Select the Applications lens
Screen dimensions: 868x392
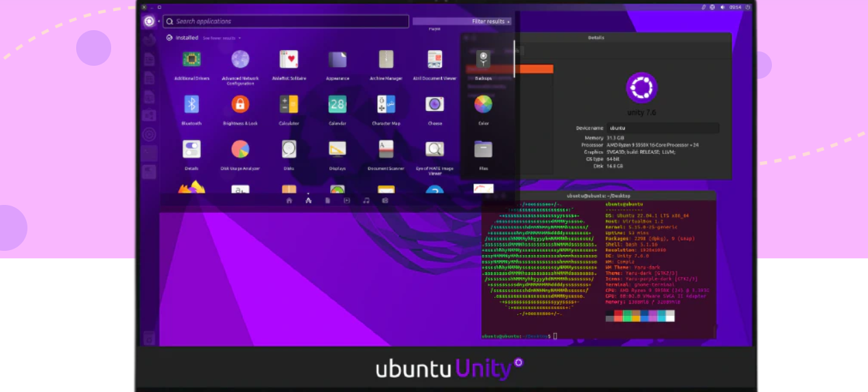(x=308, y=201)
